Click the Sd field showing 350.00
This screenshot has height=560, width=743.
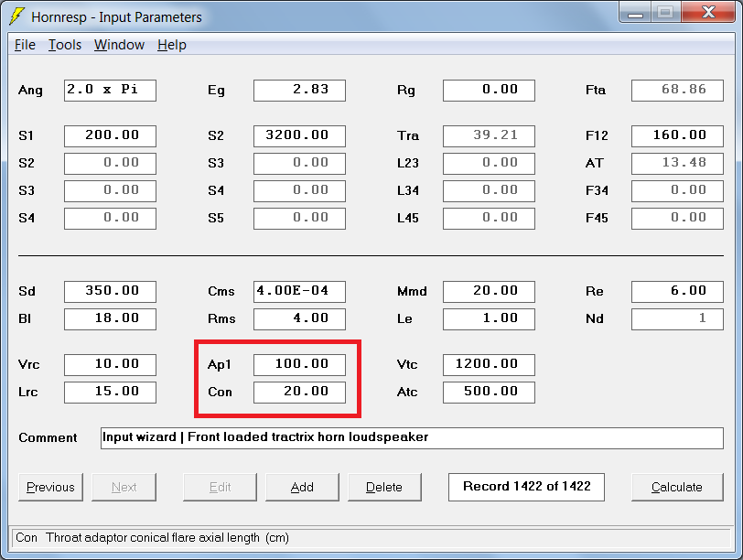click(110, 291)
